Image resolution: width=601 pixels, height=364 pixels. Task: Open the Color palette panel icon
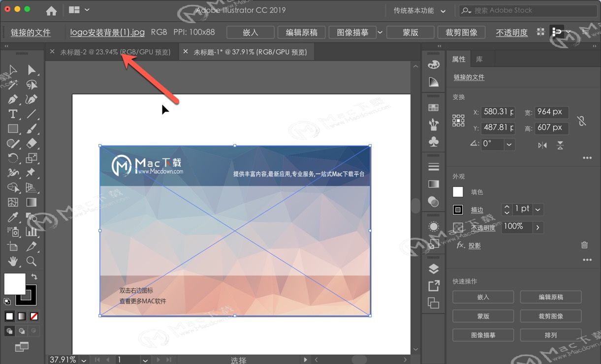pos(434,65)
